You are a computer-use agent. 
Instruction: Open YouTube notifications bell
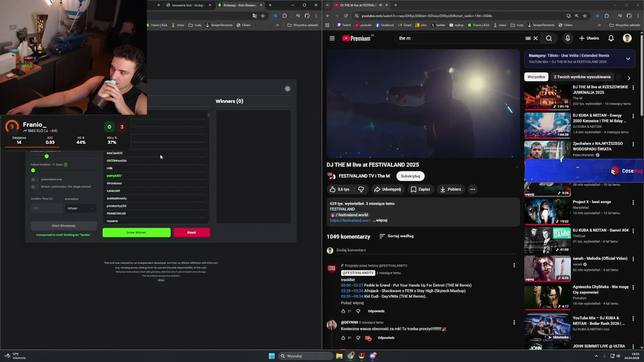point(611,38)
